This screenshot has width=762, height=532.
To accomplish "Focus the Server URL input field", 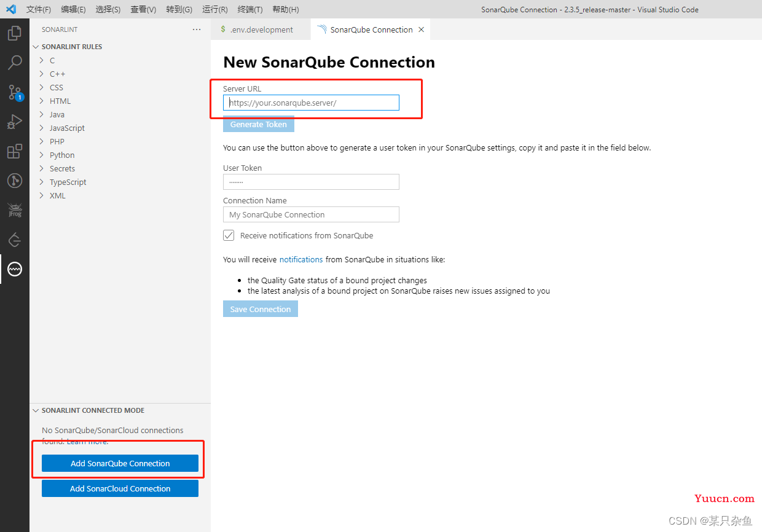I will click(311, 103).
